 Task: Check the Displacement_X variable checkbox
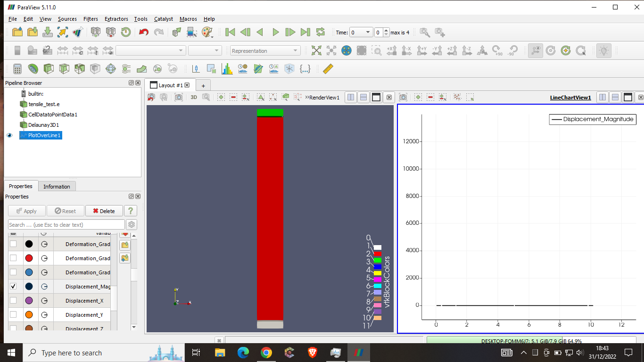click(13, 300)
